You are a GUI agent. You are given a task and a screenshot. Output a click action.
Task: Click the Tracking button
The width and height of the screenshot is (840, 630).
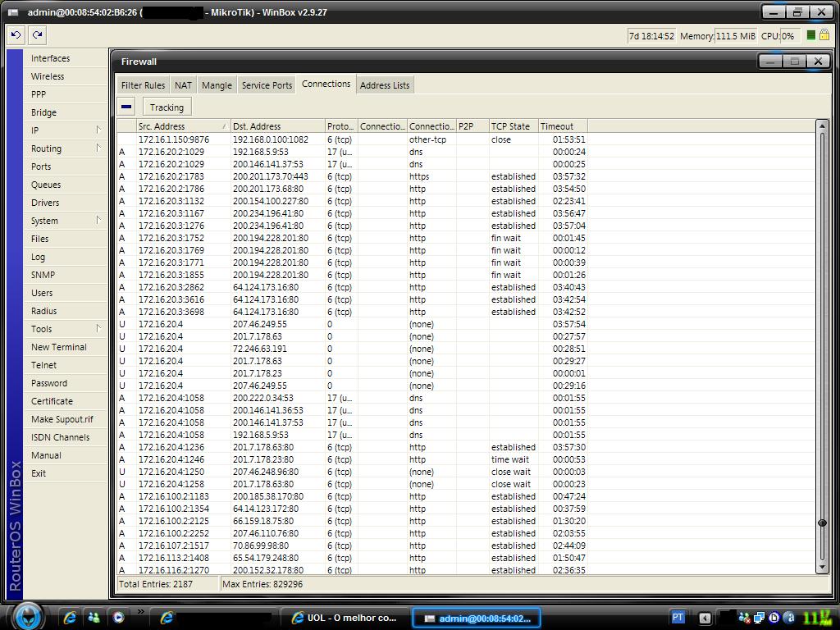[167, 107]
